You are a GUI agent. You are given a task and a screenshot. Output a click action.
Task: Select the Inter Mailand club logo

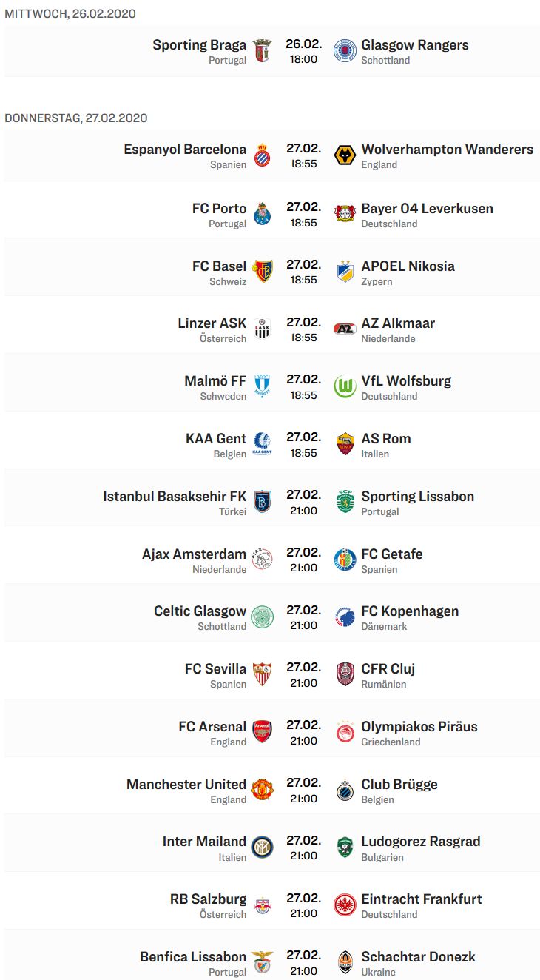click(x=262, y=848)
